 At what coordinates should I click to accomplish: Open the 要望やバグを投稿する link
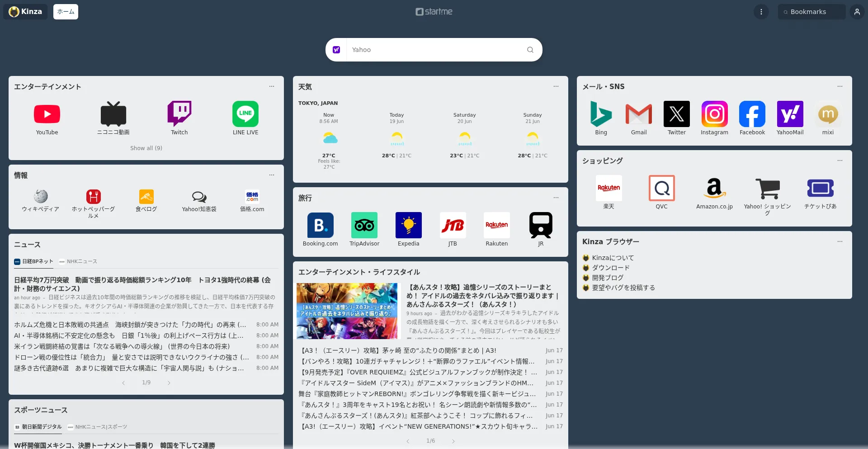tap(623, 288)
